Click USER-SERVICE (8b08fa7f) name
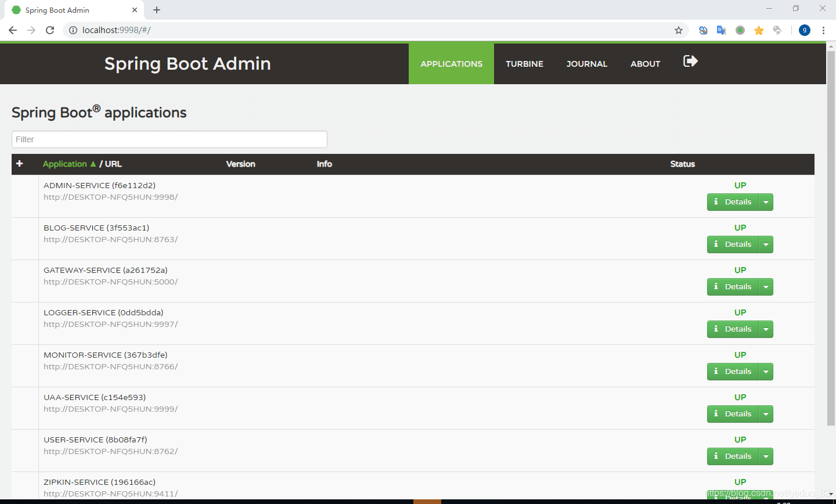The image size is (836, 504). (x=95, y=440)
